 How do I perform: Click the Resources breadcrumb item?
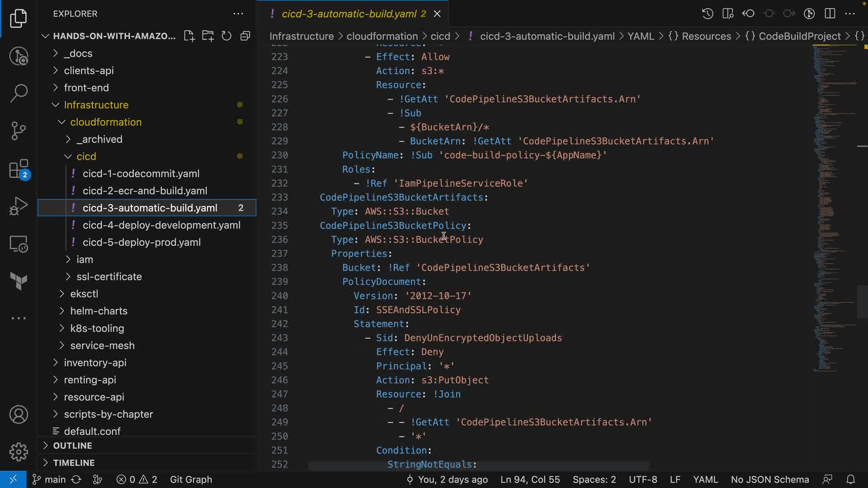click(706, 36)
